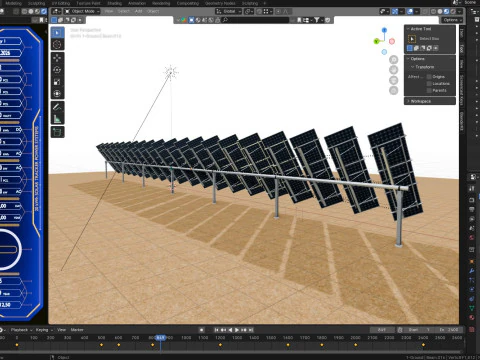
Task: Play the animation forward
Action: [x=237, y=330]
